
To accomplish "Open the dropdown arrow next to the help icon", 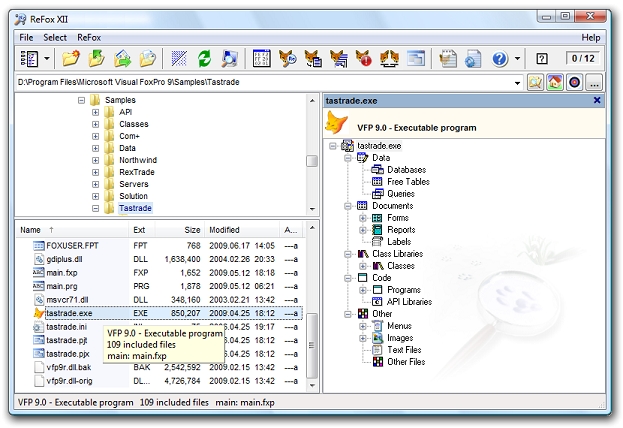I will 517,59.
